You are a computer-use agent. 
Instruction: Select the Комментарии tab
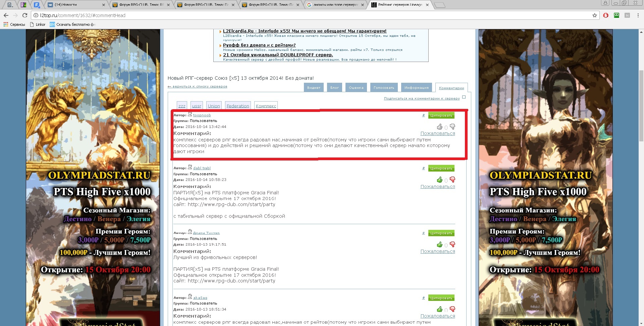tap(451, 88)
